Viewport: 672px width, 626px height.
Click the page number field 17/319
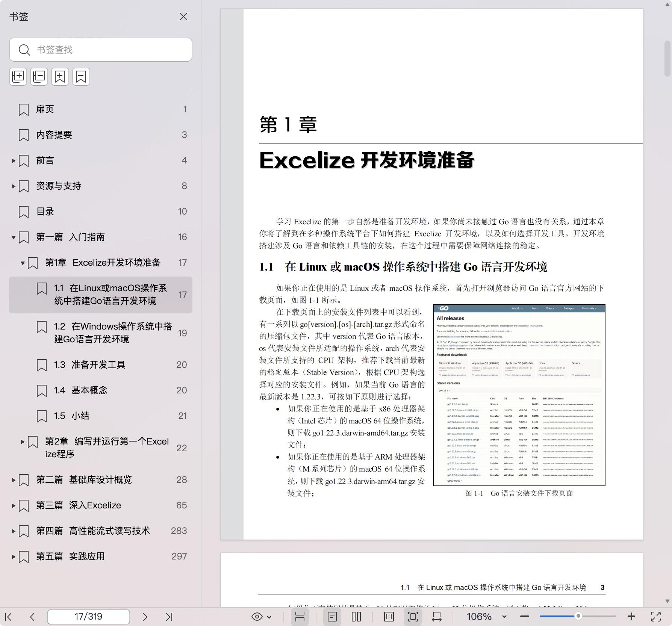point(89,617)
